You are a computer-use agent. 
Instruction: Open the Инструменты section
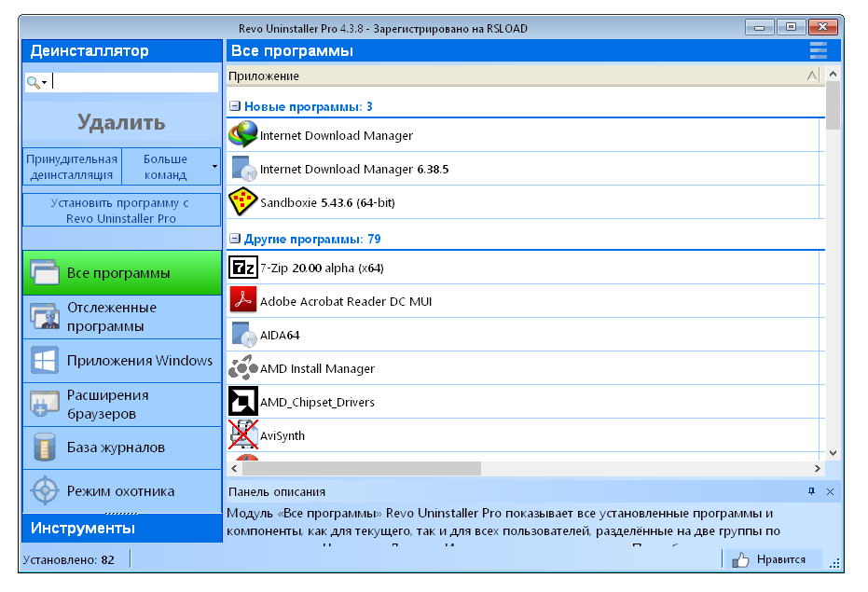click(121, 527)
